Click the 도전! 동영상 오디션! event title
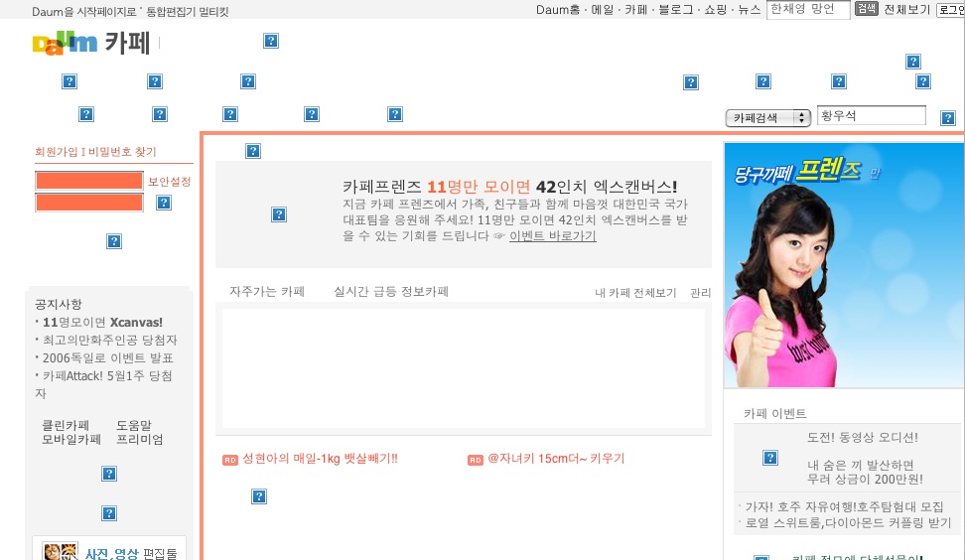The height and width of the screenshot is (560, 965). [x=862, y=438]
